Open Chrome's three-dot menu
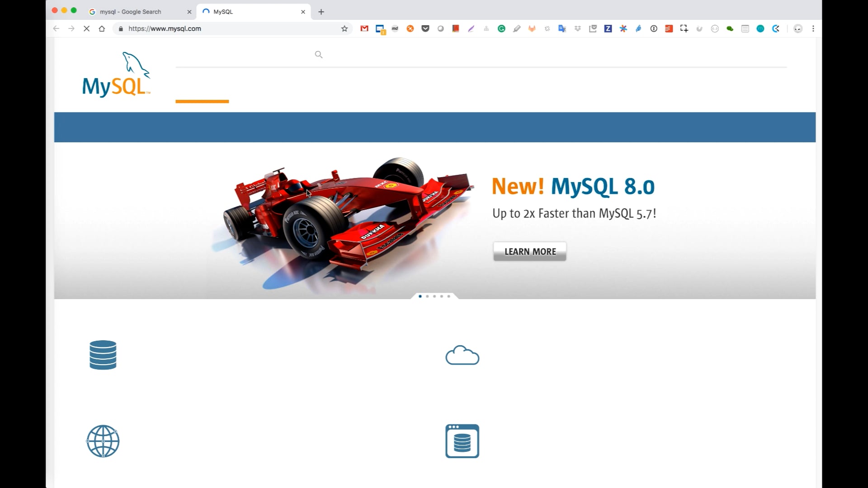The height and width of the screenshot is (488, 868). (x=814, y=28)
